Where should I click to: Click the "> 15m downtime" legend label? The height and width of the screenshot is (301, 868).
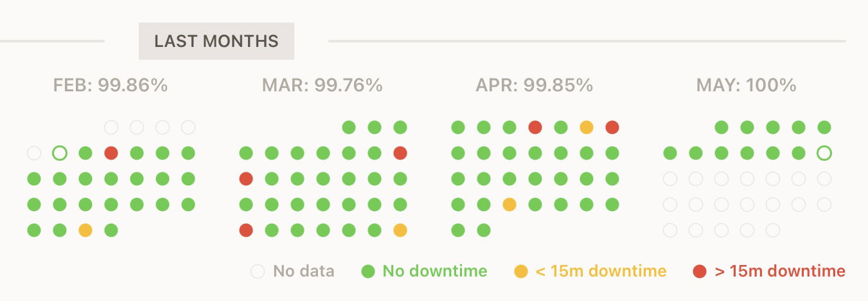(780, 271)
